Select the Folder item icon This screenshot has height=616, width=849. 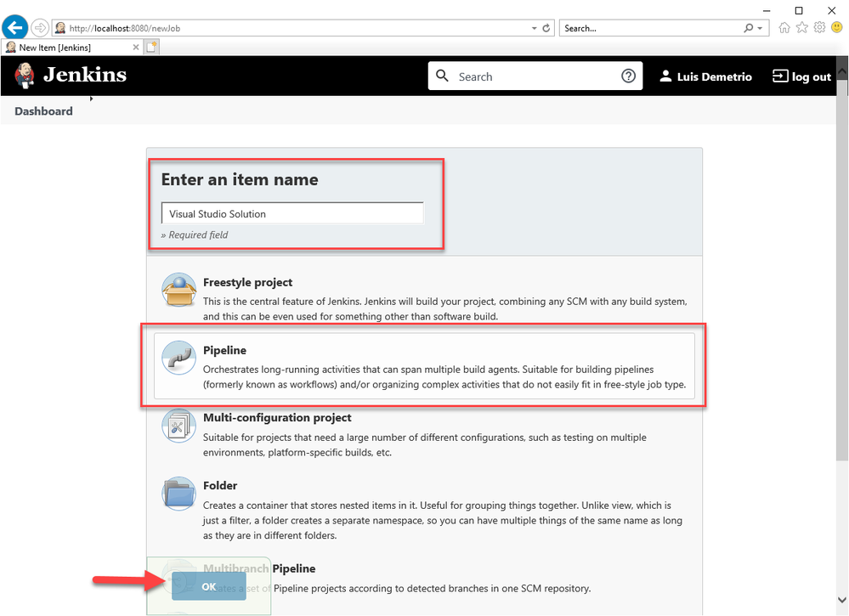[x=178, y=494]
